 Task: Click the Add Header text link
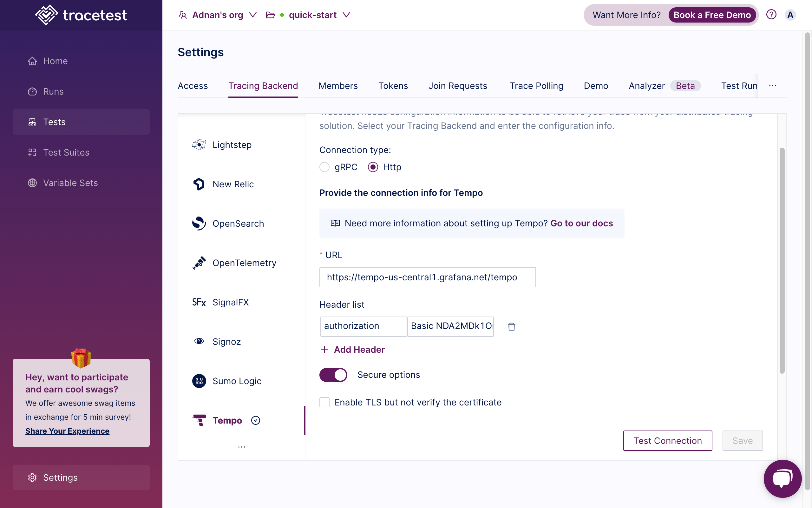pos(359,350)
